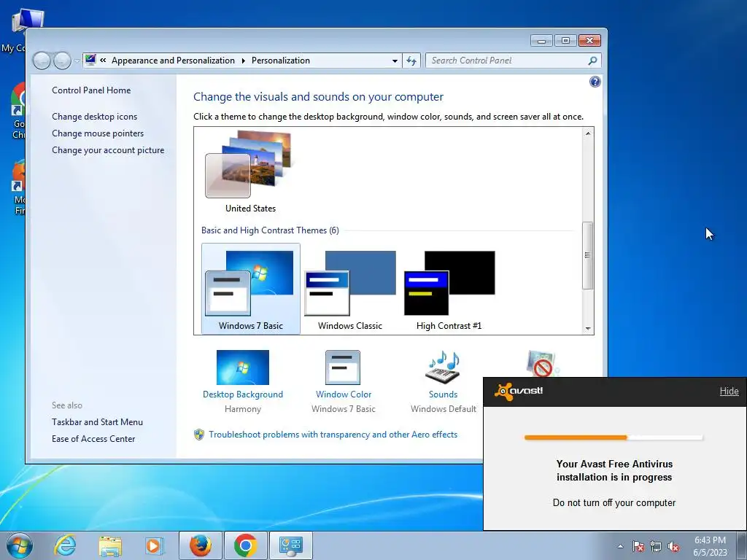The height and width of the screenshot is (560, 747).
Task: Hide the Avast installation popup
Action: [729, 391]
